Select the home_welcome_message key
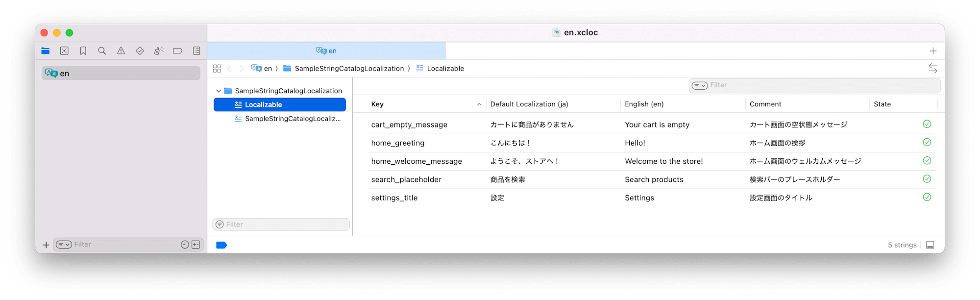 416,161
